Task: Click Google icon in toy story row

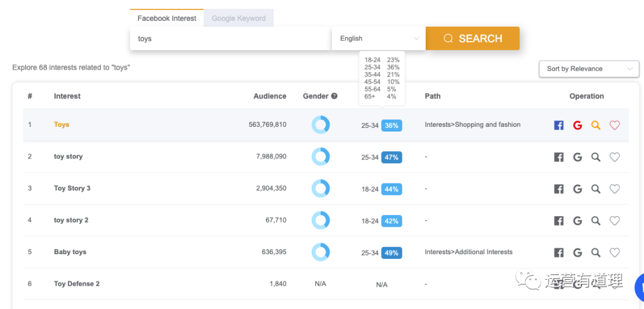Action: pos(577,157)
